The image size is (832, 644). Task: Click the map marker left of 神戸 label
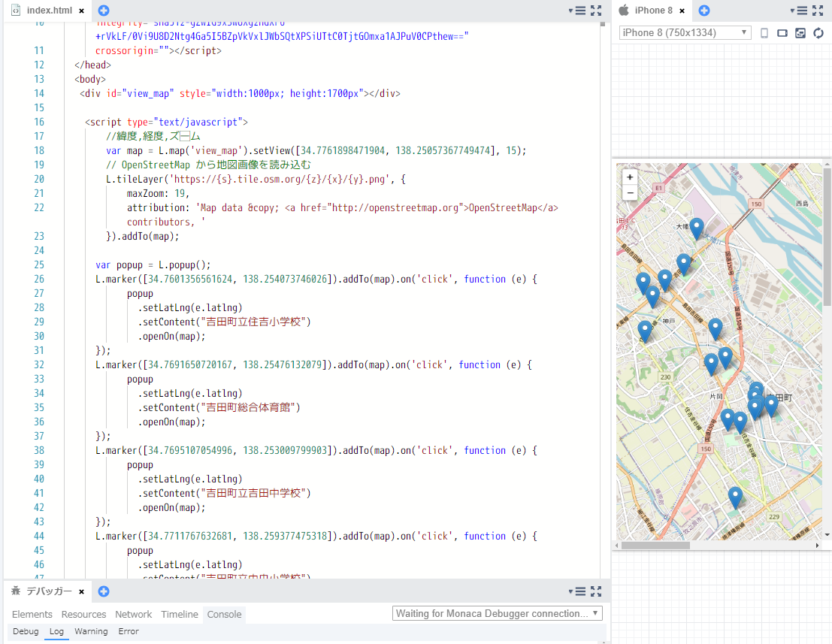click(x=645, y=331)
